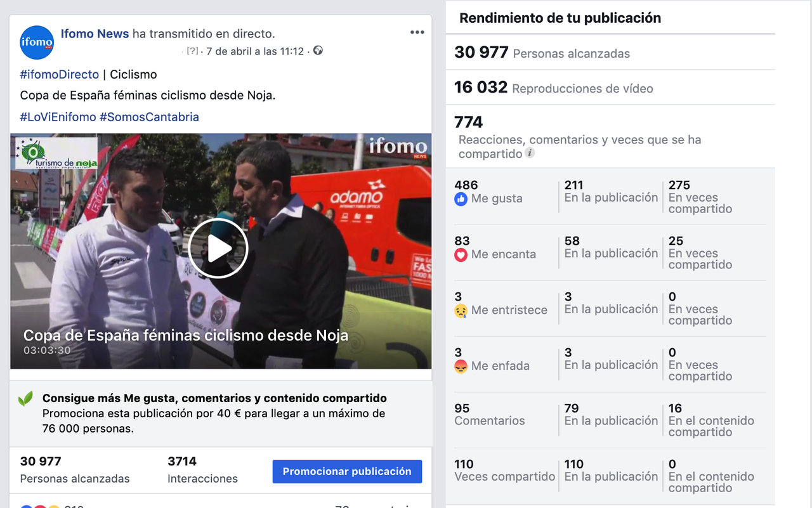Click the red Me encanta heart icon
Viewport: 812px width, 508px height.
[461, 254]
